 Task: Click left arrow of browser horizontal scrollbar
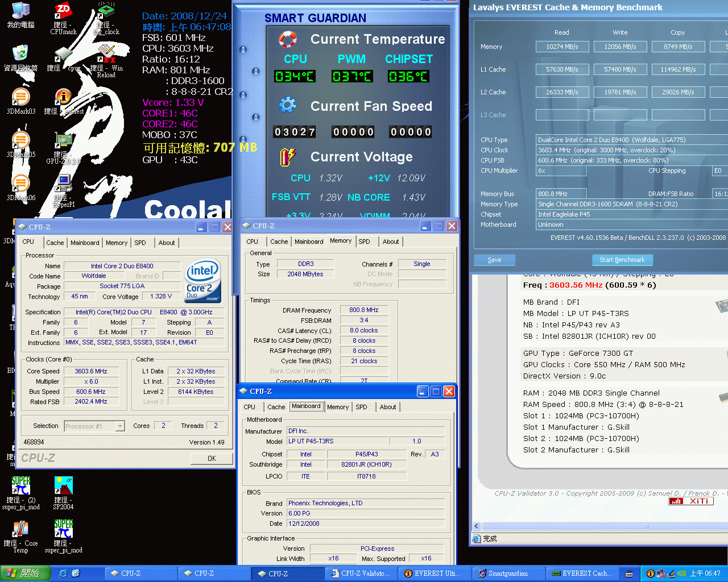[x=477, y=526]
